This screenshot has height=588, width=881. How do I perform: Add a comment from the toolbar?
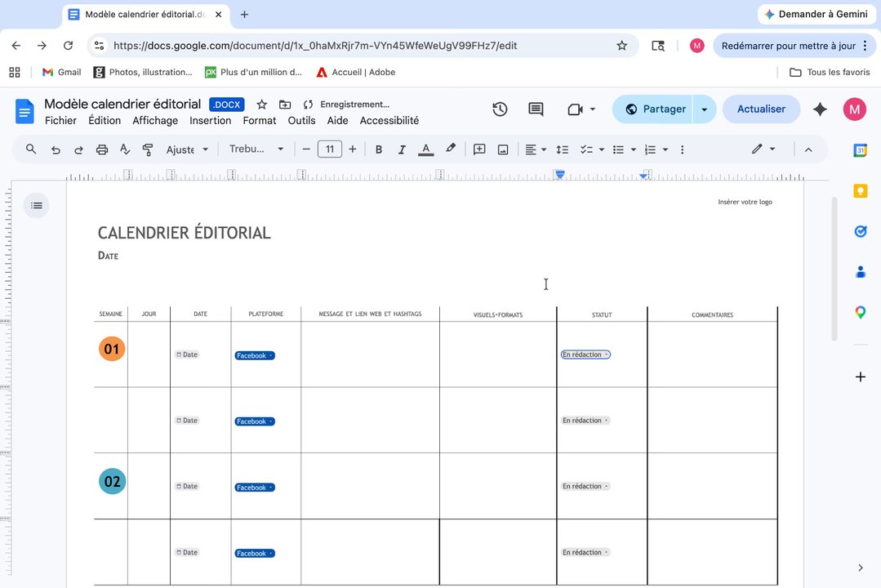tap(479, 149)
